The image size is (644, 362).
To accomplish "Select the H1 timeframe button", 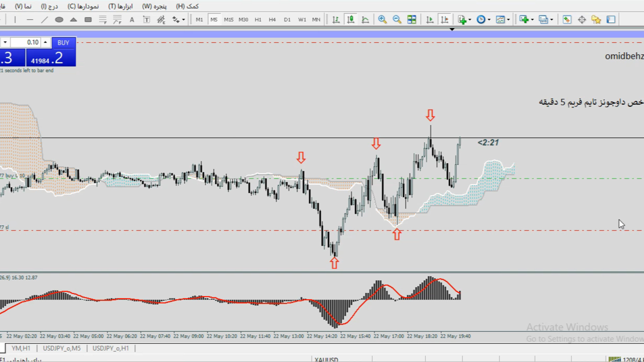I will pos(258,20).
